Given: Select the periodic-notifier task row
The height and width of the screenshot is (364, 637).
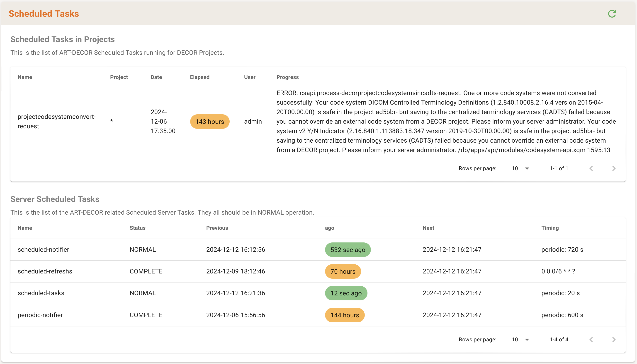Looking at the screenshot, I should [x=40, y=315].
